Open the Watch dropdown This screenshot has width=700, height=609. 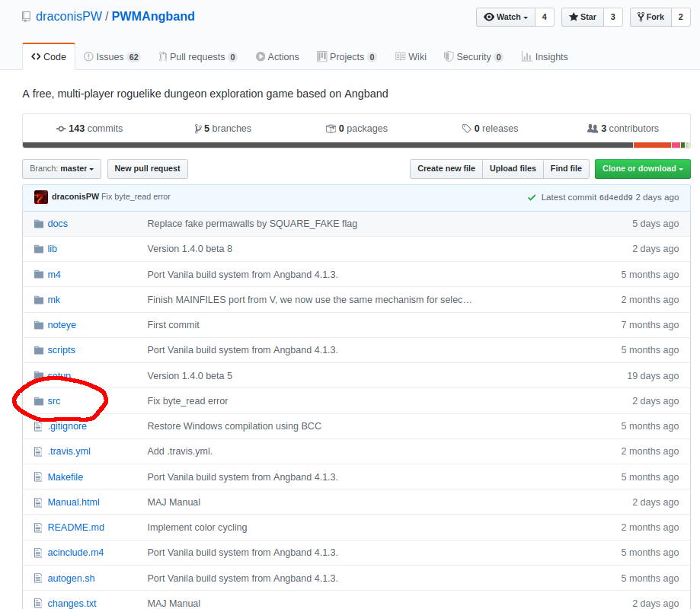(x=506, y=17)
